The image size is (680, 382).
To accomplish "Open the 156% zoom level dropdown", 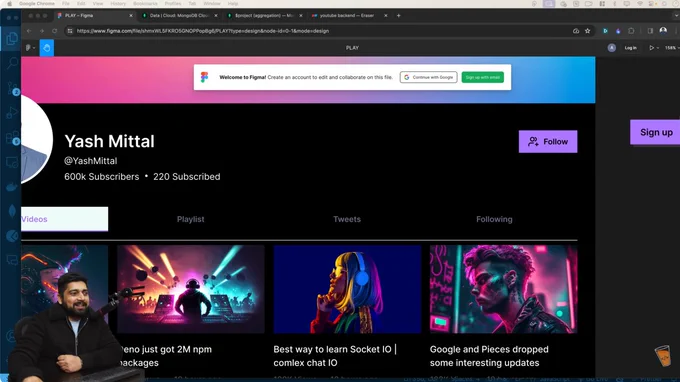I will pyautogui.click(x=672, y=48).
